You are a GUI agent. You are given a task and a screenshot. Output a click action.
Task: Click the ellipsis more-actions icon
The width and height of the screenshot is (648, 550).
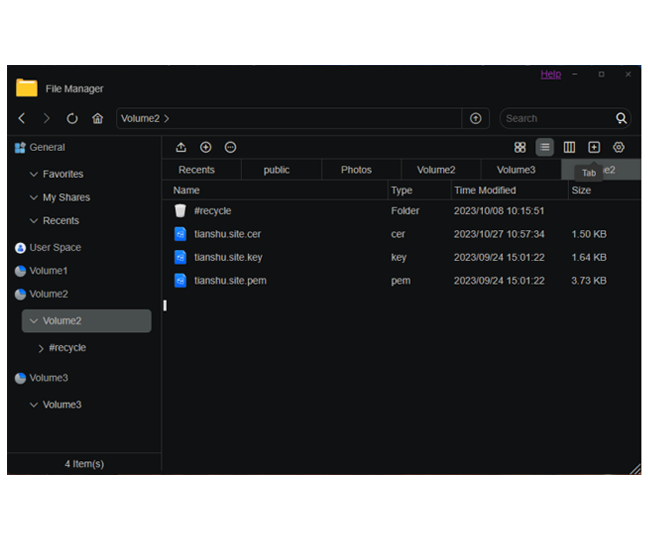[231, 147]
